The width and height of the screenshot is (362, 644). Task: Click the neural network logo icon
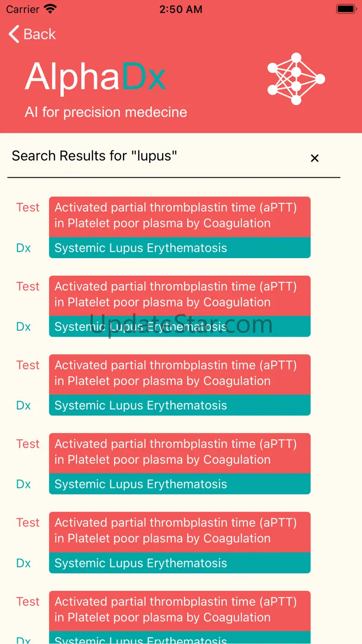(296, 78)
